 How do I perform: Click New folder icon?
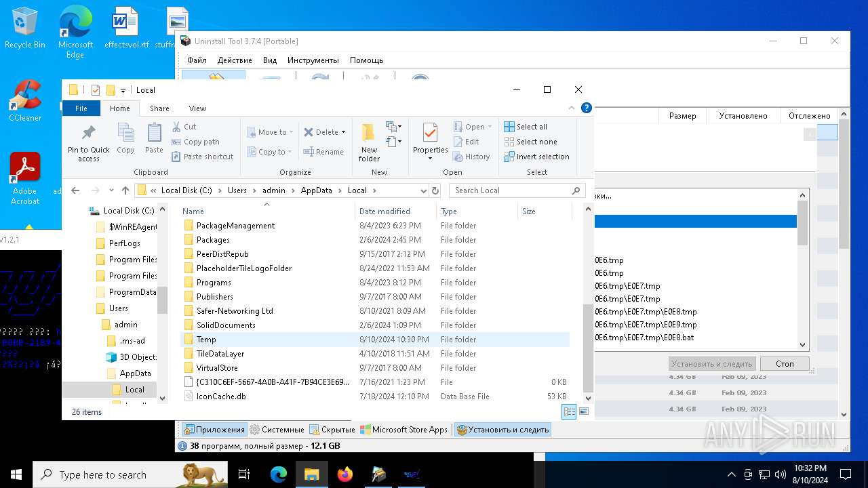(x=369, y=132)
